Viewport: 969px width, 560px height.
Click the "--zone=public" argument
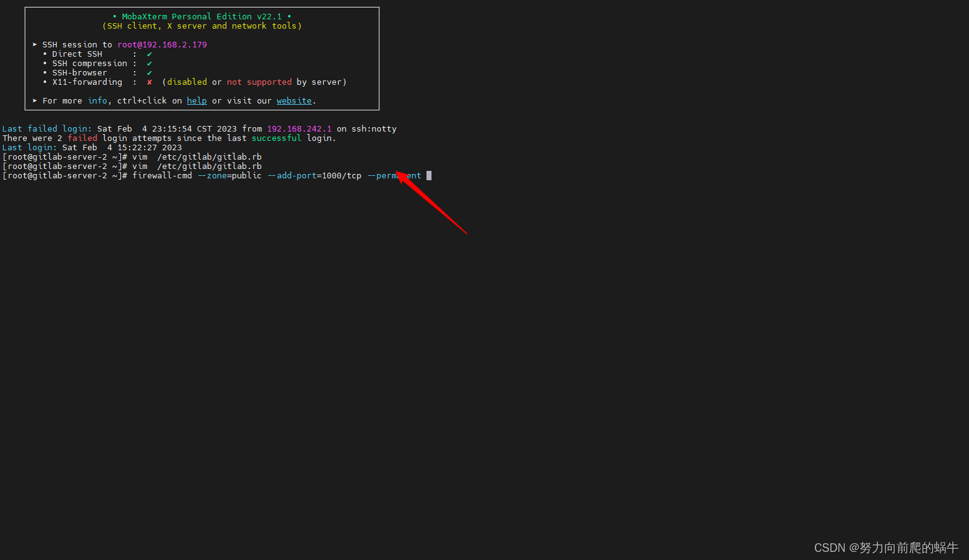point(229,176)
